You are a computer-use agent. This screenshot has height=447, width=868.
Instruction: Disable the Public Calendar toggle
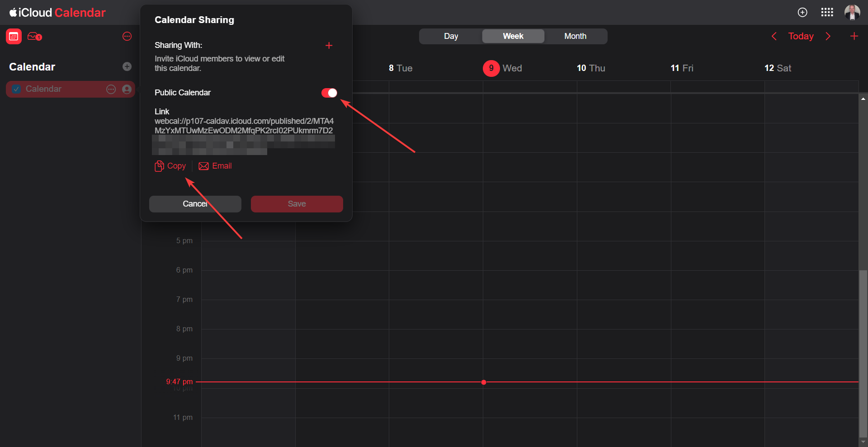(x=329, y=93)
